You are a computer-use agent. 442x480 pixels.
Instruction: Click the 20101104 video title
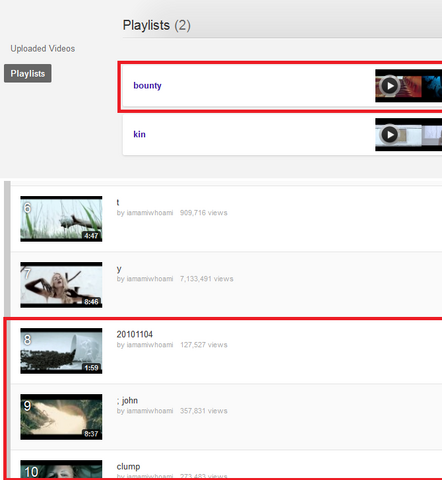135,334
